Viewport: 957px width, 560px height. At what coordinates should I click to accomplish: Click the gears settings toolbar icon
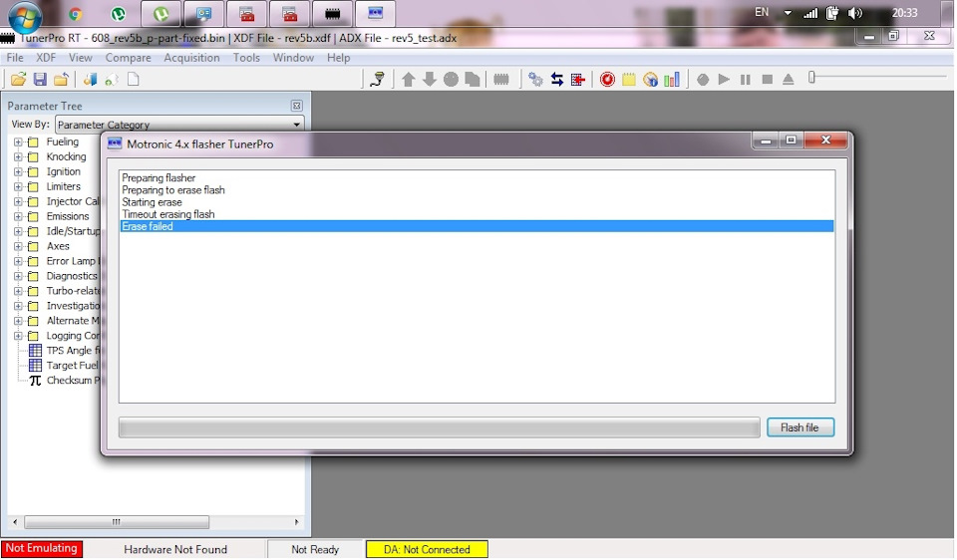click(x=535, y=80)
